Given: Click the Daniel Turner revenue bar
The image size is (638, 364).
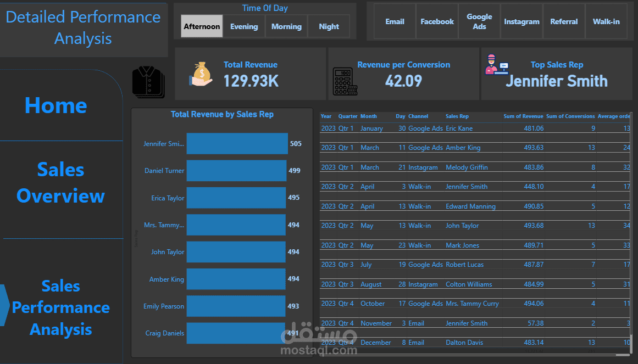Looking at the screenshot, I should point(236,170).
